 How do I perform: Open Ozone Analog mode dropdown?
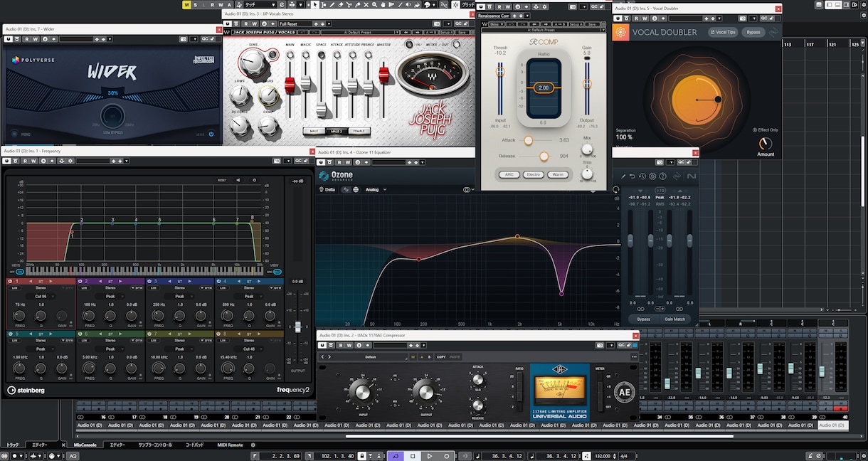point(376,190)
